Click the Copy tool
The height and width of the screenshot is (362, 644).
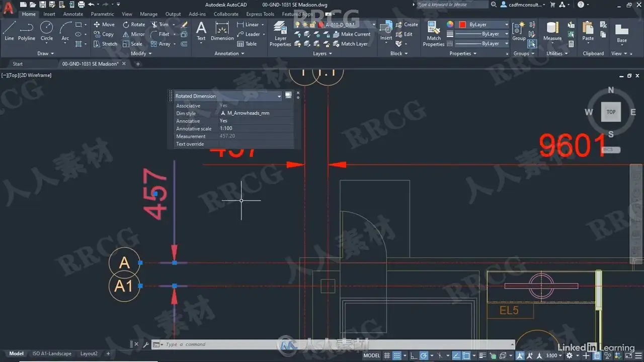[x=104, y=34]
